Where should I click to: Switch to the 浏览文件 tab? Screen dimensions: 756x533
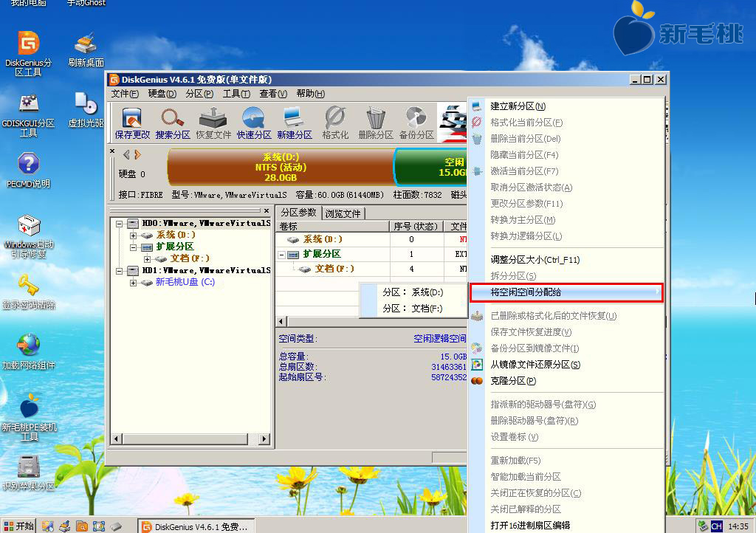343,213
